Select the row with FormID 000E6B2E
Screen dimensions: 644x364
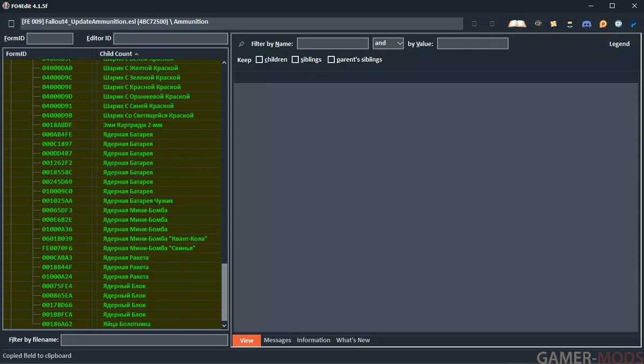pyautogui.click(x=112, y=220)
